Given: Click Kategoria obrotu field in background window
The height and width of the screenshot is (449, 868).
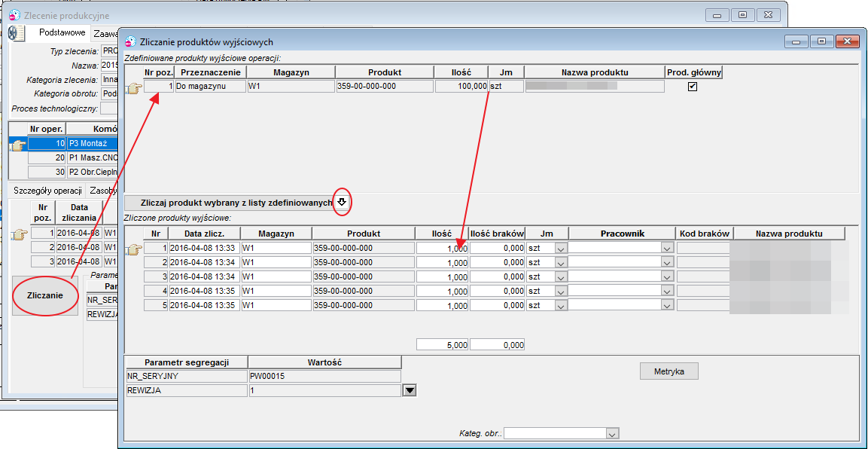Looking at the screenshot, I should click(x=110, y=93).
